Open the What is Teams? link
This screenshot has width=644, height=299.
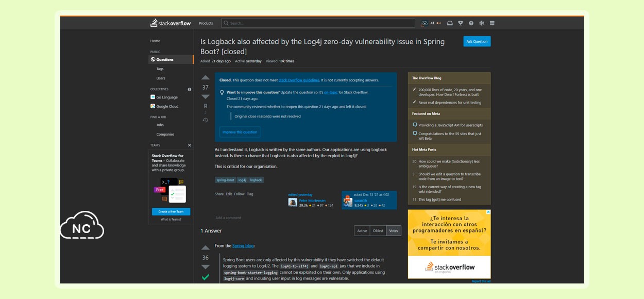[x=171, y=219]
